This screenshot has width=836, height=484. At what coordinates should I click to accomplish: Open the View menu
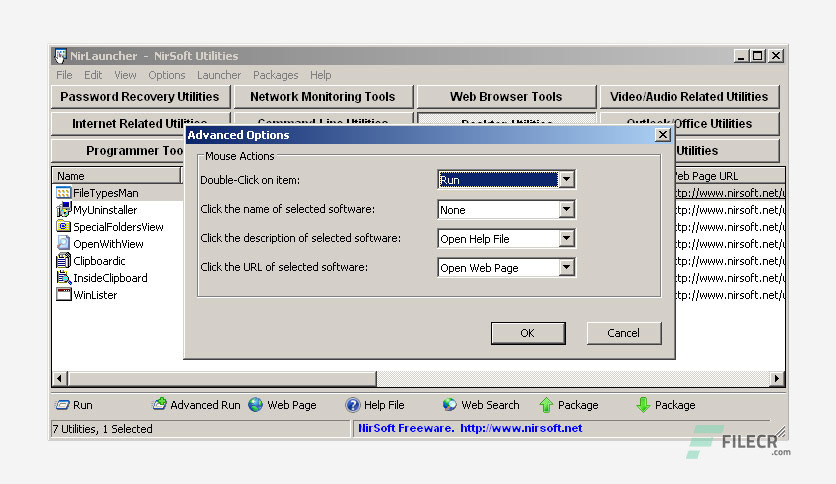pyautogui.click(x=125, y=75)
